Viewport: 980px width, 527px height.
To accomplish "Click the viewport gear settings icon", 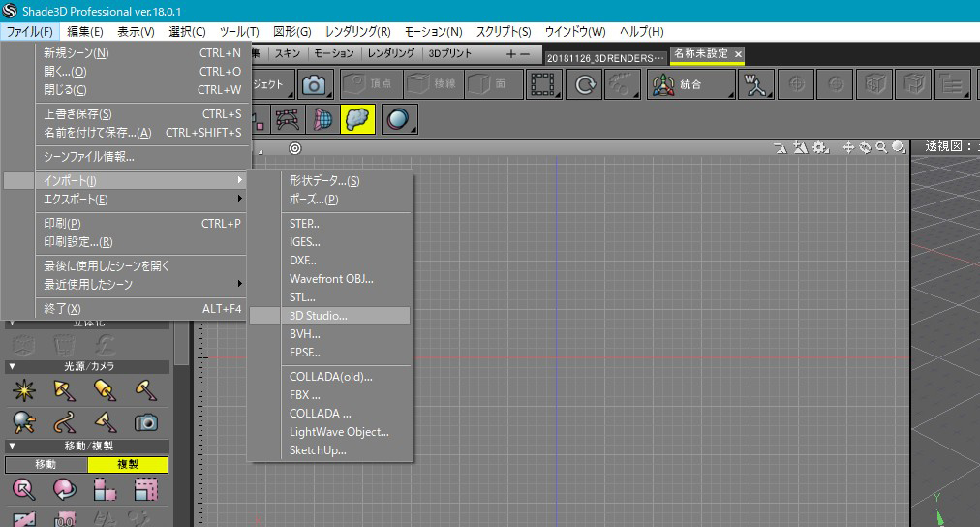I will [x=820, y=147].
